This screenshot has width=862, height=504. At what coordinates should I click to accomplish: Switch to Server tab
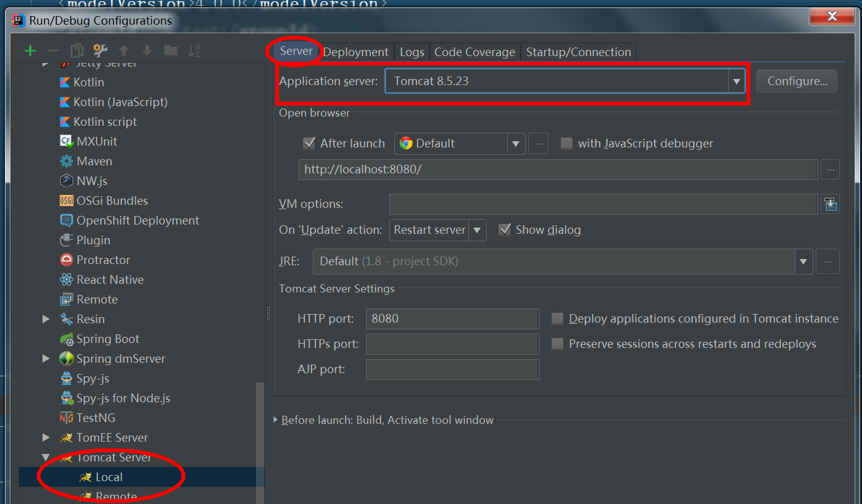click(296, 51)
